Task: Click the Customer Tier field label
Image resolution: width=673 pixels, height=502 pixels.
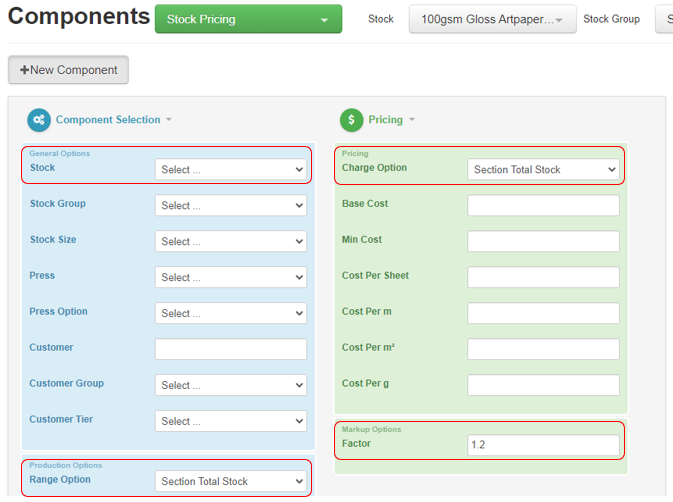Action: point(61,419)
